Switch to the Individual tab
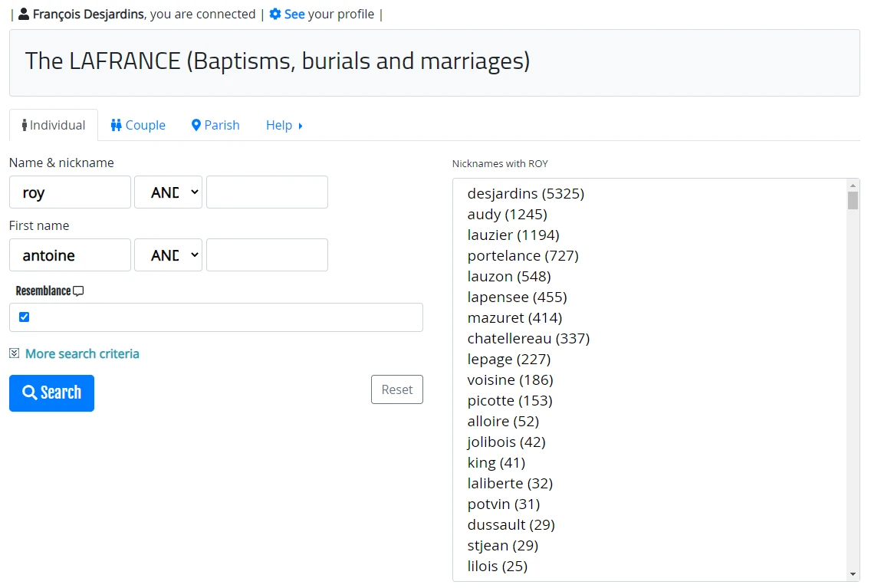871x588 pixels. tap(54, 125)
